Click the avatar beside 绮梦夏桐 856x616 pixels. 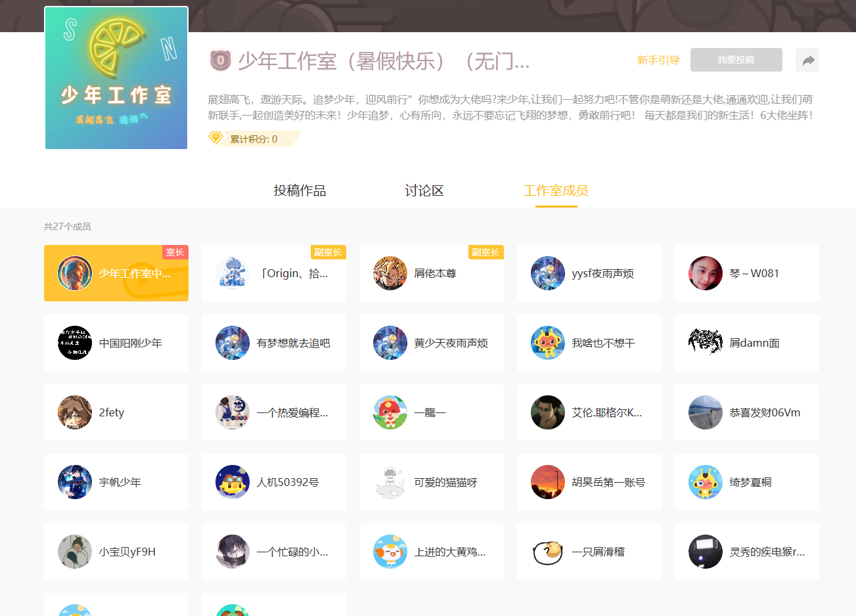706,482
